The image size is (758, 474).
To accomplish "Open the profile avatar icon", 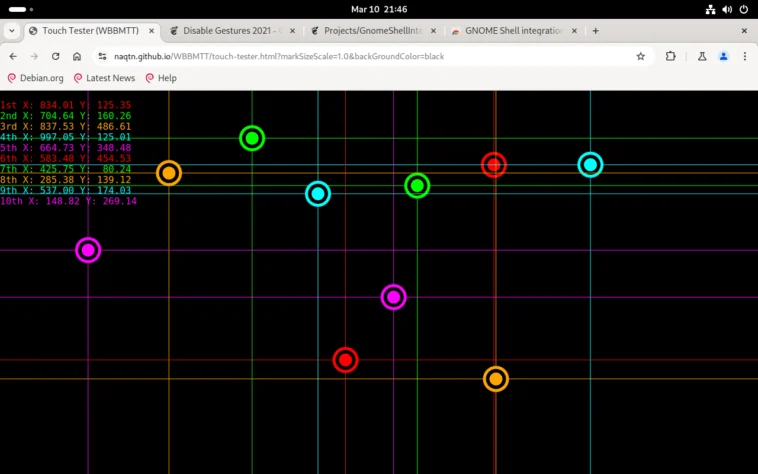I will (724, 57).
